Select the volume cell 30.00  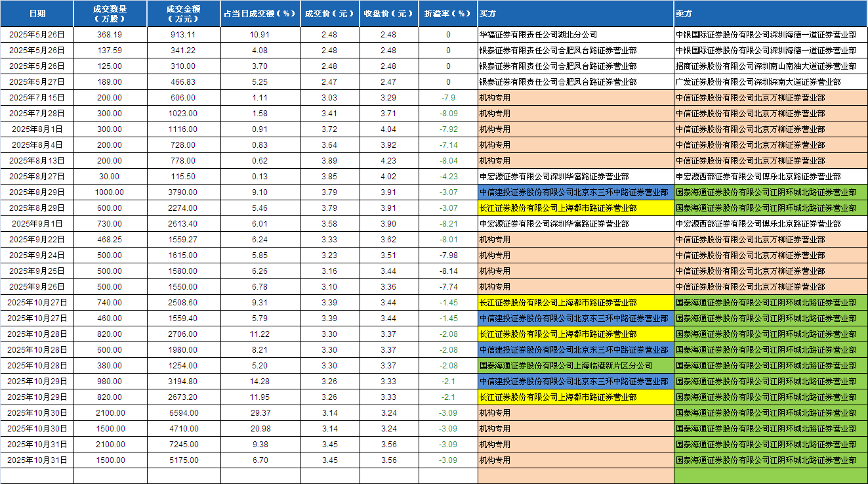[110, 176]
